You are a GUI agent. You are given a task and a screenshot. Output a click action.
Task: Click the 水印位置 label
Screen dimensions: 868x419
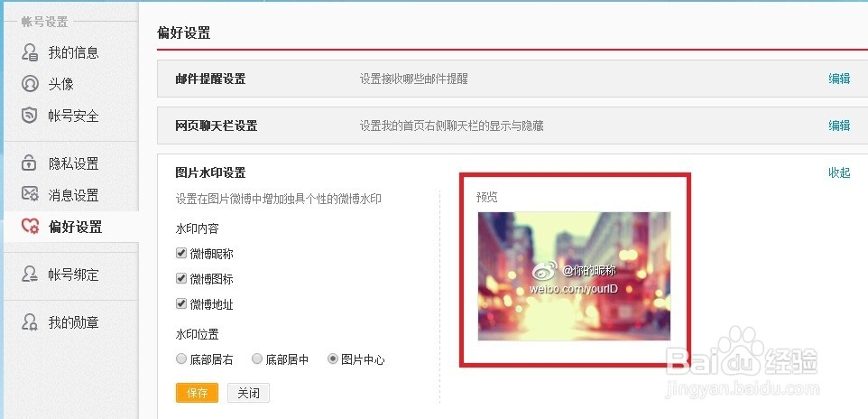tap(197, 334)
